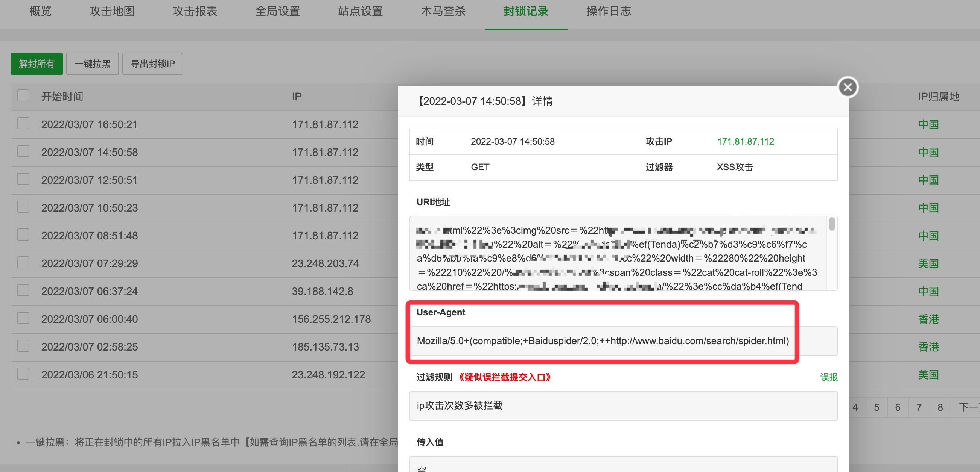Image resolution: width=980 pixels, height=472 pixels.
Task: Switch to the 站点设置 tab
Action: coord(360,11)
